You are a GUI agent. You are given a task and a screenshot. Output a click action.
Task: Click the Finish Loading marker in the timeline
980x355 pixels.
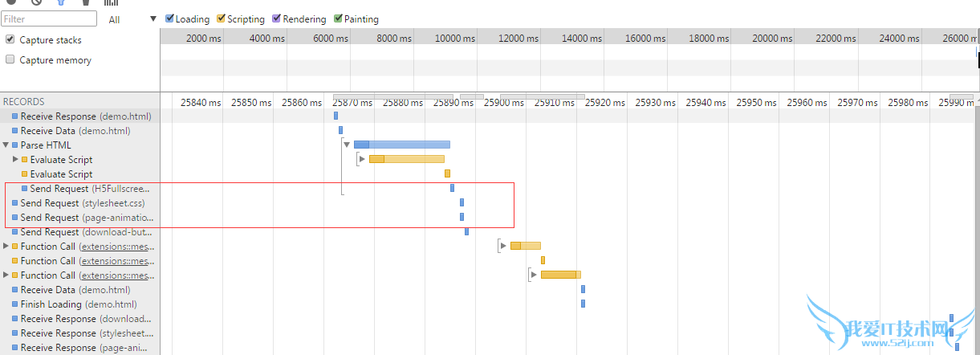pyautogui.click(x=583, y=304)
